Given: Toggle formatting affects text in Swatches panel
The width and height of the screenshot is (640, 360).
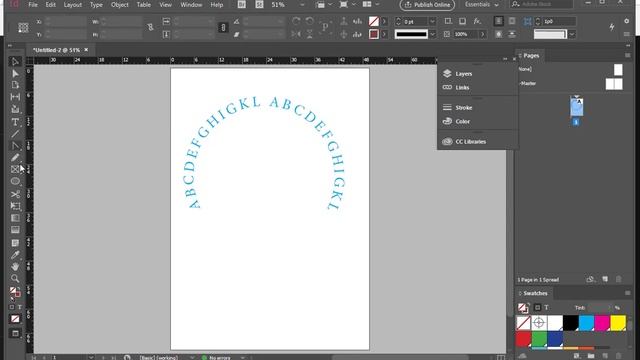Looking at the screenshot, I should pos(546,307).
